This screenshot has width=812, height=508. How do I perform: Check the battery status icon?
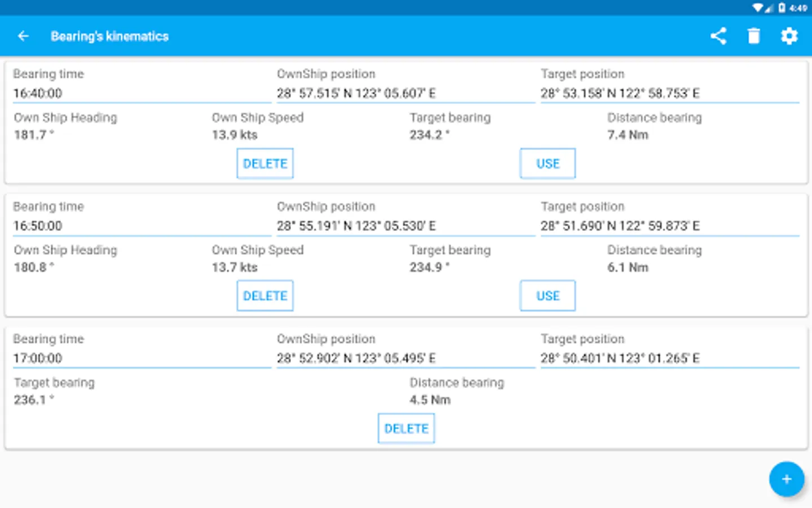[782, 8]
